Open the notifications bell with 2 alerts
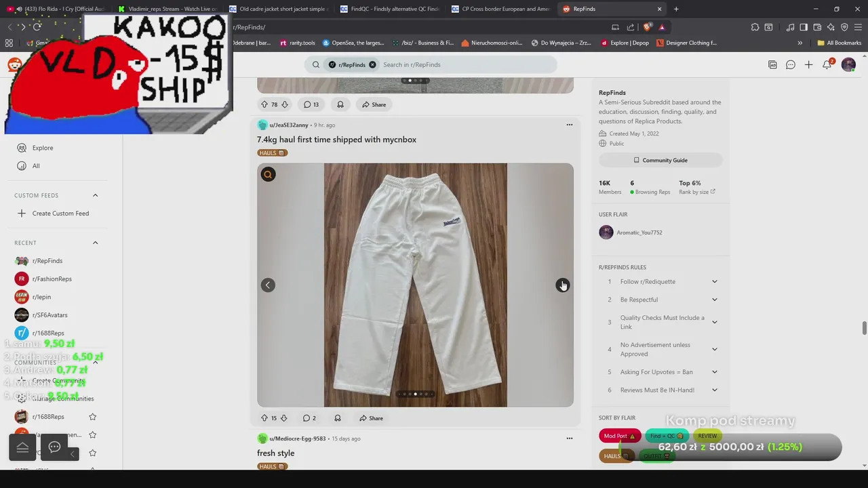 [827, 64]
